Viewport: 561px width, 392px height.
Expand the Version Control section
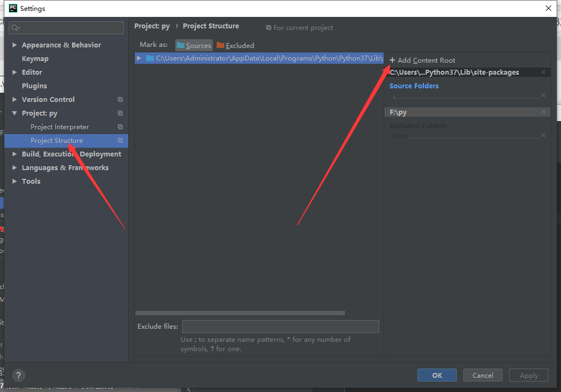point(15,100)
